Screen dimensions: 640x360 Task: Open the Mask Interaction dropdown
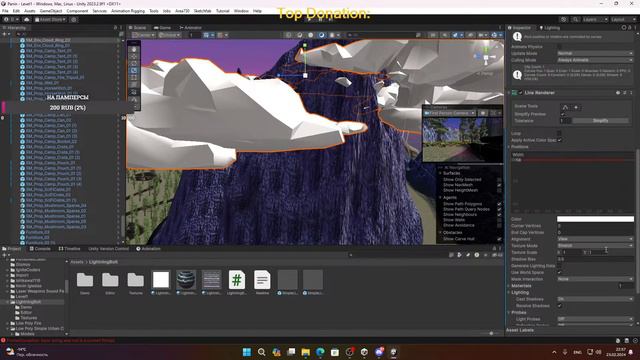pyautogui.click(x=595, y=279)
